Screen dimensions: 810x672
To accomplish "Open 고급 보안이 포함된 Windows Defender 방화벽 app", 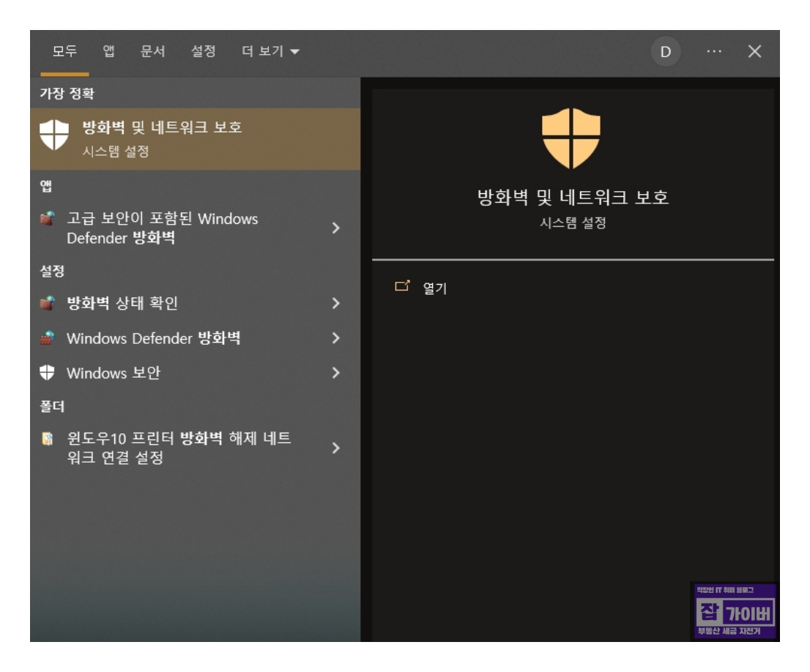I will tap(196, 228).
